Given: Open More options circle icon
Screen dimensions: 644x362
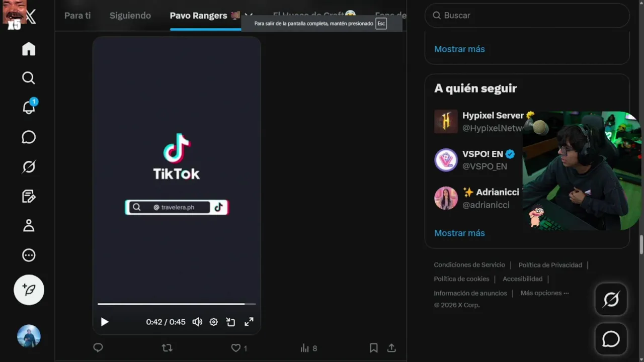Looking at the screenshot, I should [x=29, y=255].
